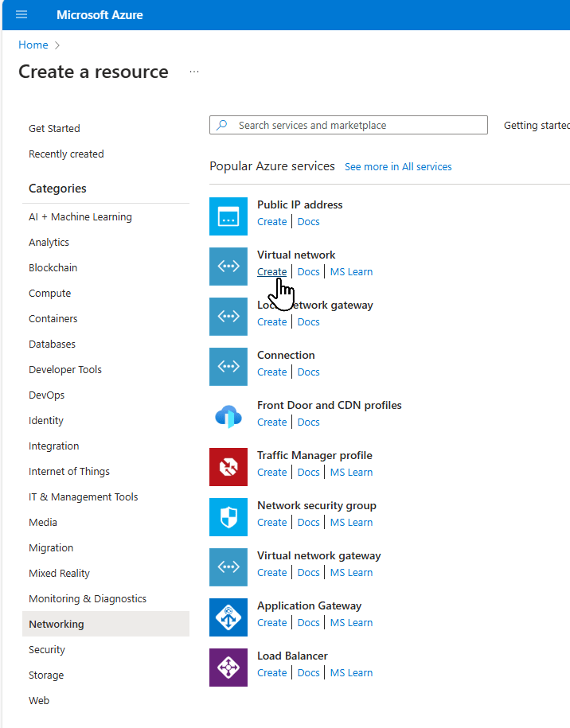Click Create under Public IP address
Screen dimensions: 570x728
(x=271, y=222)
